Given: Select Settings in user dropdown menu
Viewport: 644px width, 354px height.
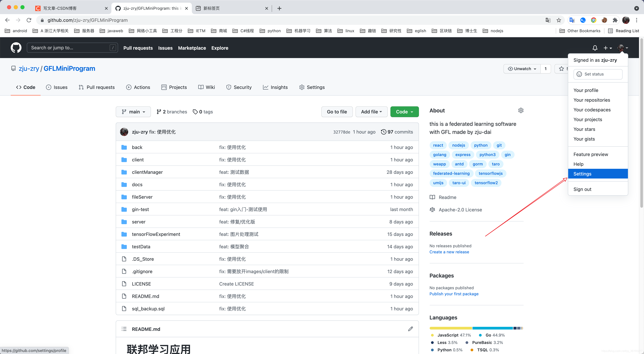Looking at the screenshot, I should pyautogui.click(x=598, y=174).
